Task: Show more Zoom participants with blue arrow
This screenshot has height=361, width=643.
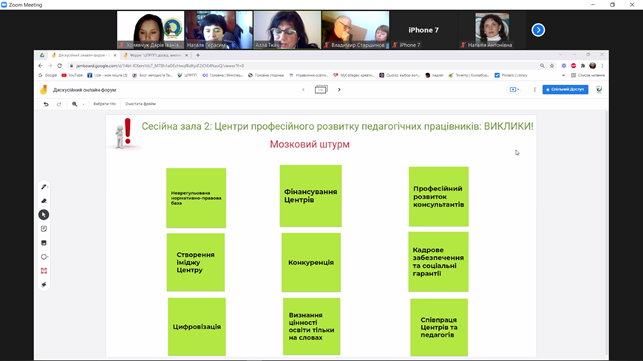Action: (538, 30)
